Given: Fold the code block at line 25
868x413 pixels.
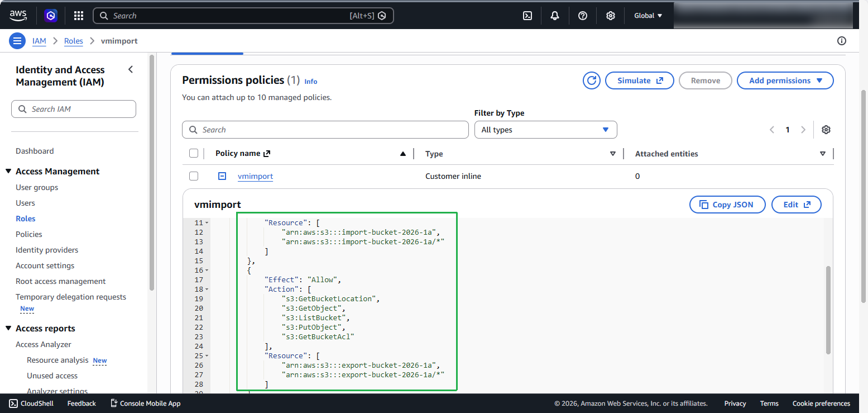Looking at the screenshot, I should [207, 356].
